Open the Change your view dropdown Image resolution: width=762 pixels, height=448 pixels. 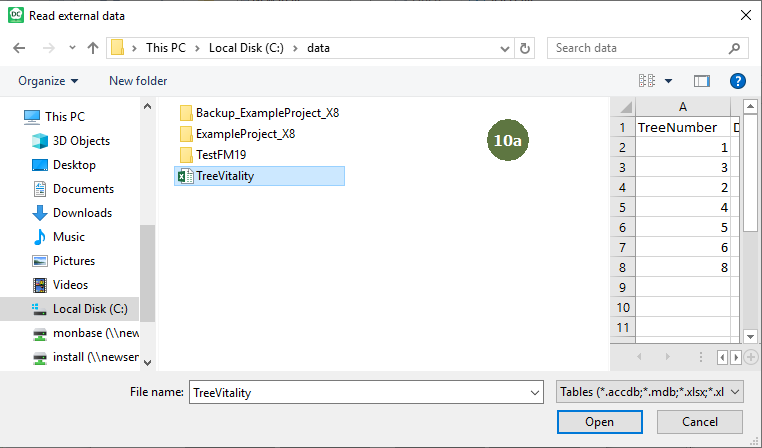(669, 81)
